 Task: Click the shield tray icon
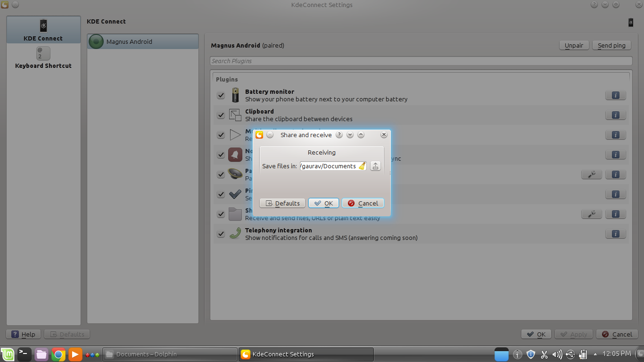(531, 354)
